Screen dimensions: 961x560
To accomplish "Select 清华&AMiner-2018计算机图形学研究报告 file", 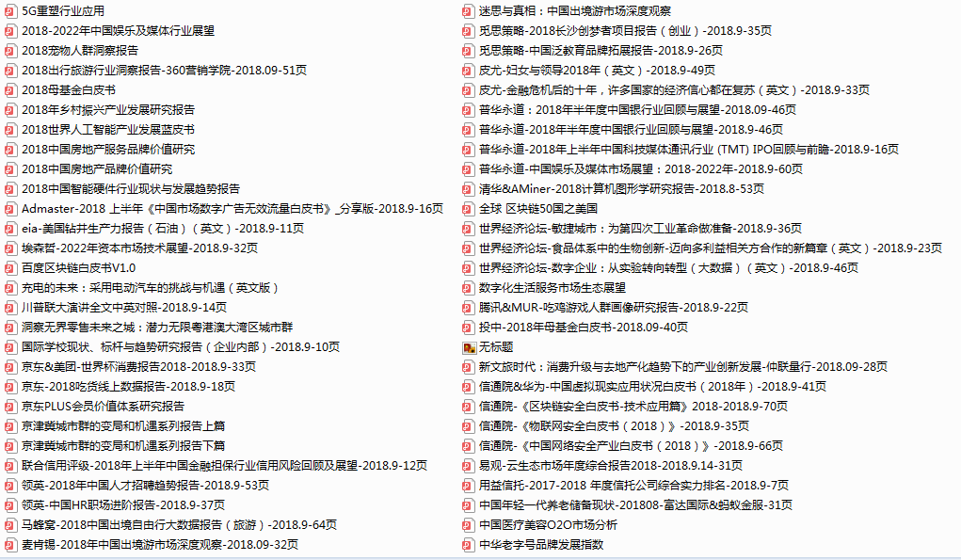I will [x=621, y=189].
